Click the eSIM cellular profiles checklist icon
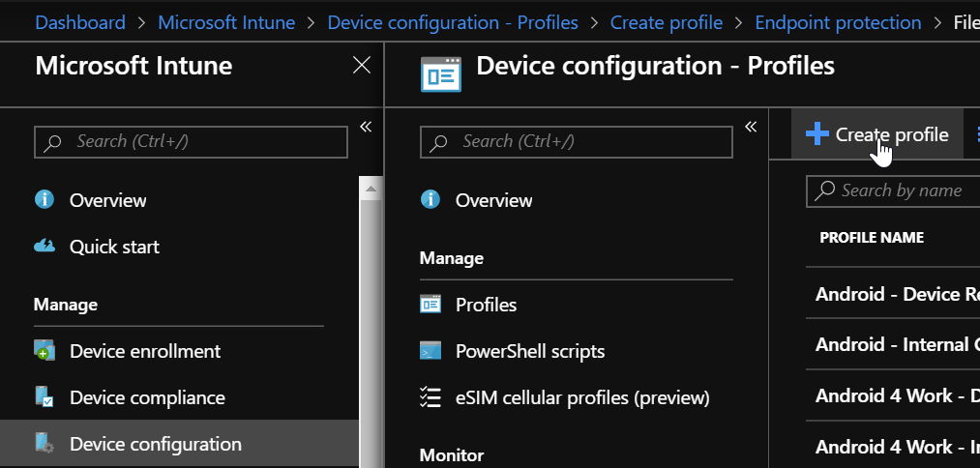The width and height of the screenshot is (980, 468). coord(431,397)
